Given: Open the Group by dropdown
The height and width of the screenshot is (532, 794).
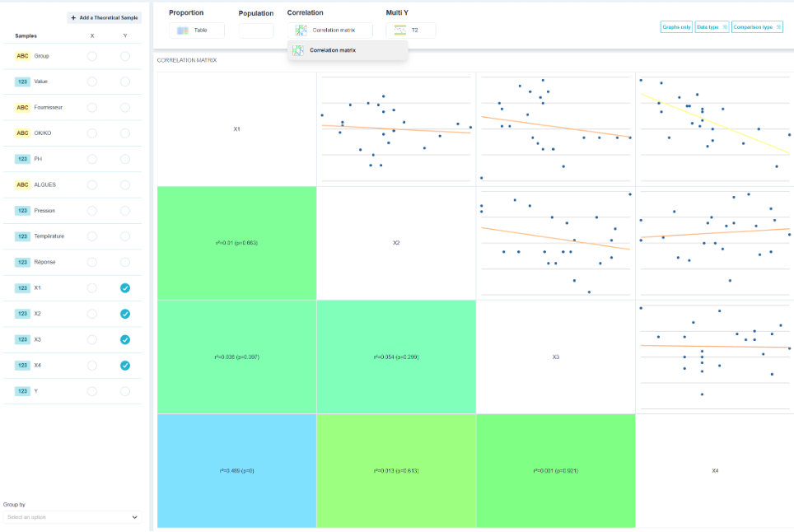Looking at the screenshot, I should [x=72, y=517].
